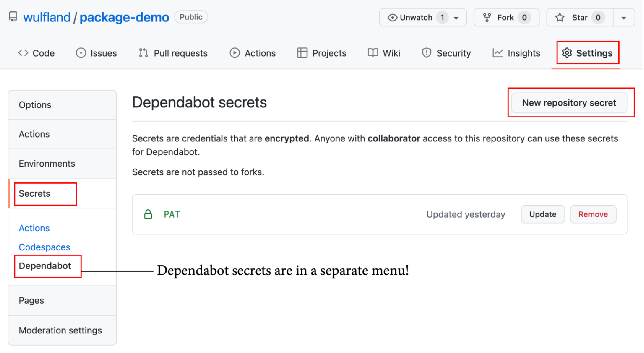Image resolution: width=644 pixels, height=353 pixels.
Task: Click 'Secrets are not passed to forks.' text
Action: (x=198, y=172)
